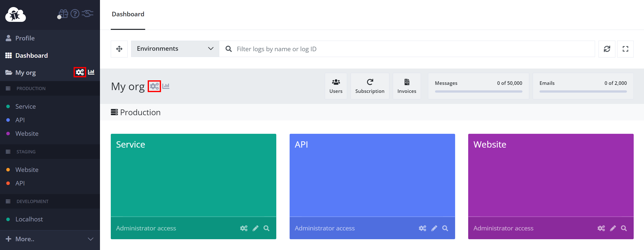Toggle fullscreen mode icon
Screen dimensions: 644x250
[x=625, y=49]
